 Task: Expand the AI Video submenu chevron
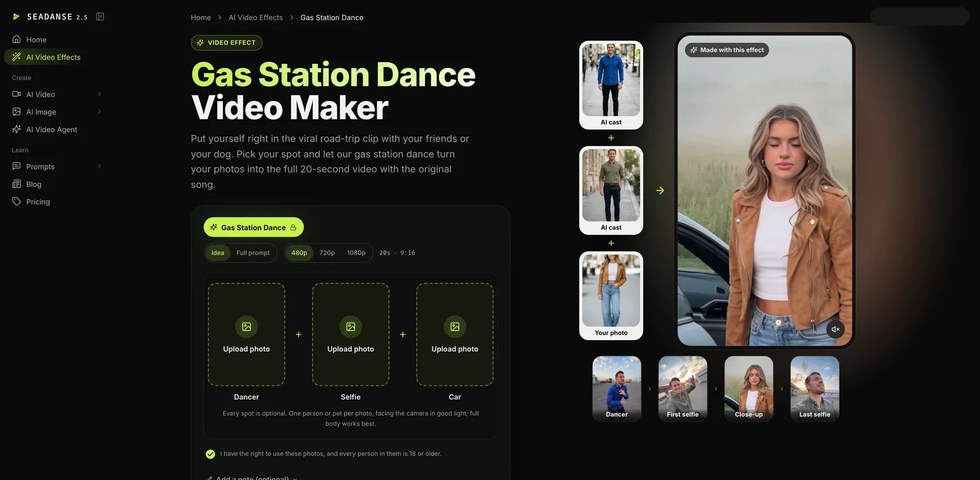coord(99,94)
